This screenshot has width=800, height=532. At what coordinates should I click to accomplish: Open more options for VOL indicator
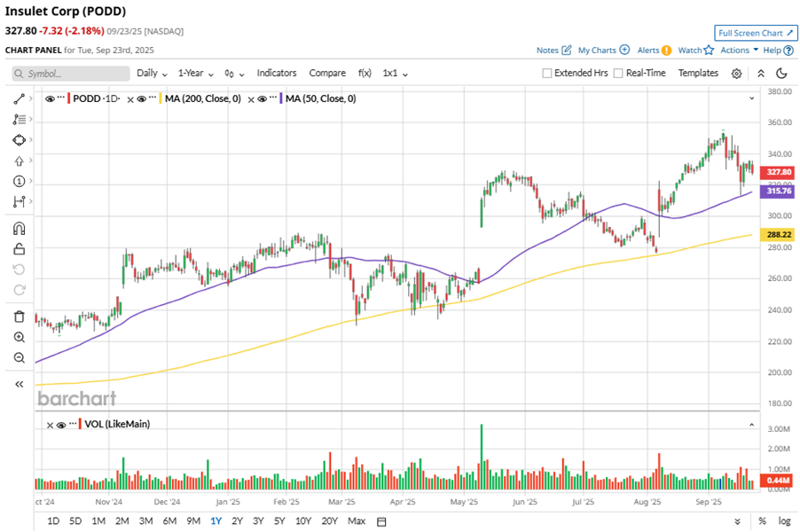coord(73,422)
